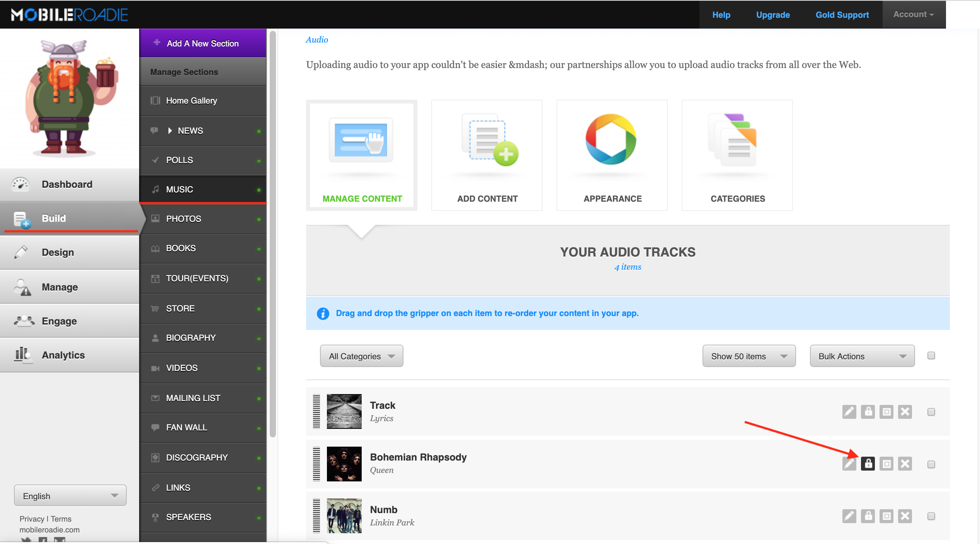Screen dimensions: 980x544
Task: Click the preview square icon for Numb
Action: tap(886, 516)
